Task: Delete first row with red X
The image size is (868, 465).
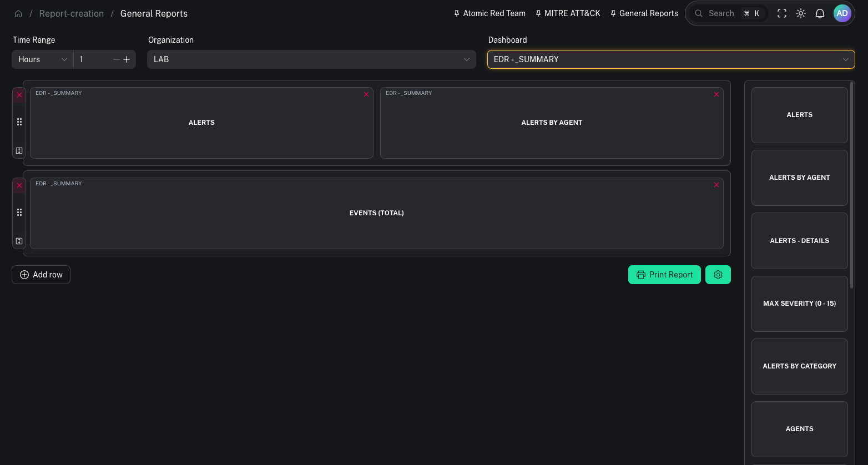Action: click(19, 95)
